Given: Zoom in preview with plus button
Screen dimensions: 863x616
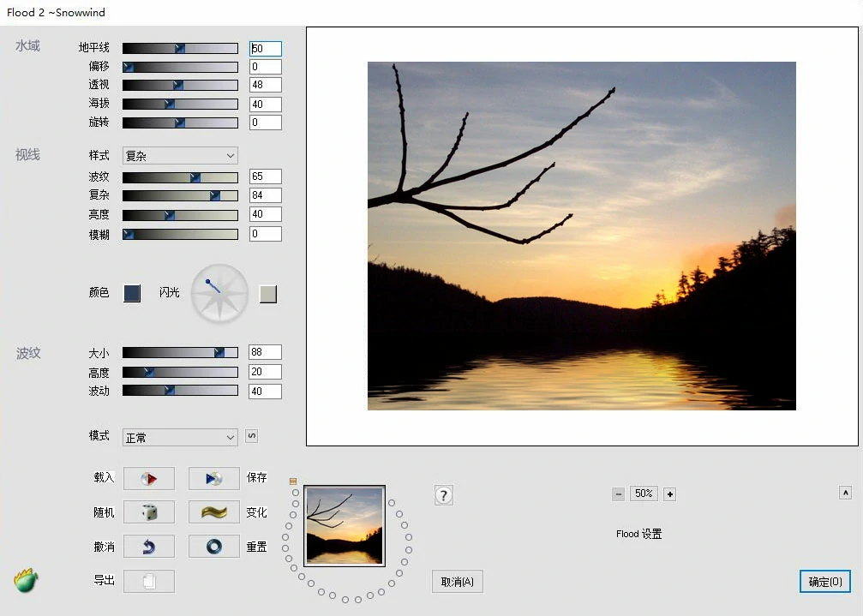Looking at the screenshot, I should coord(670,493).
